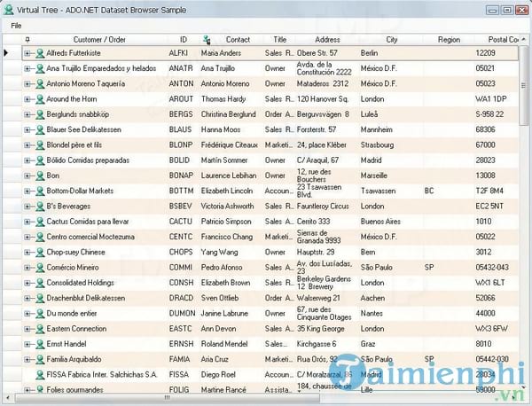This screenshot has height=406, width=532.
Task: Click the Region column header
Action: 449,39
